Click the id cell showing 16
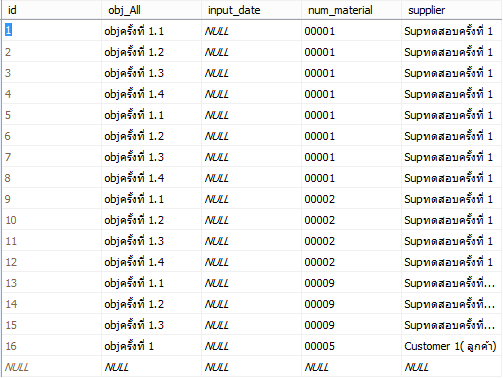 52,346
